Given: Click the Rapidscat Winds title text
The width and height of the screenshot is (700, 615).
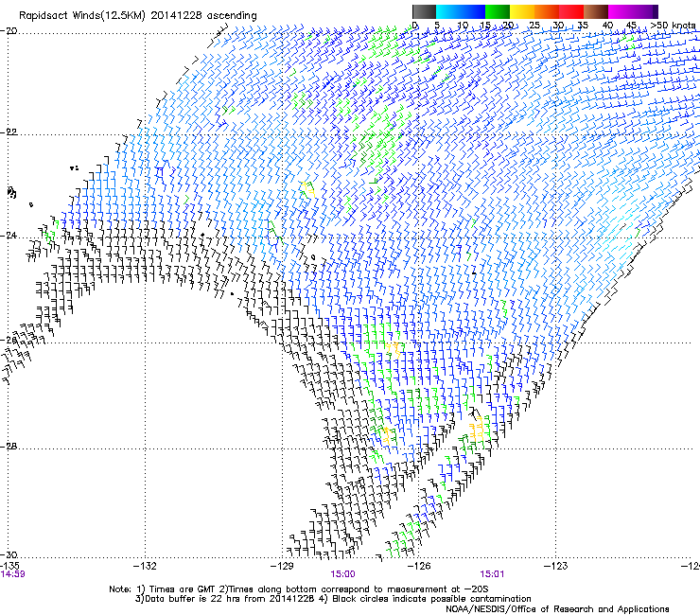Looking at the screenshot, I should (138, 16).
